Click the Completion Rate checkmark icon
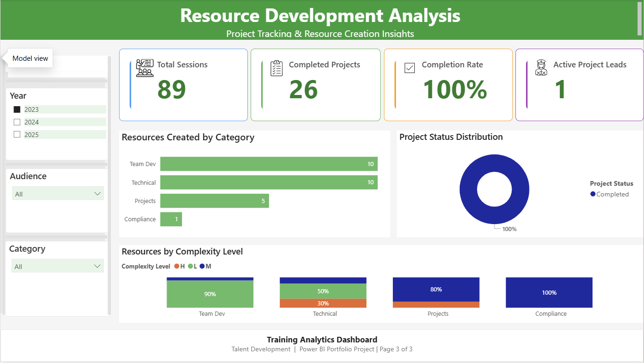Screen dimensions: 644x363 [x=409, y=67]
